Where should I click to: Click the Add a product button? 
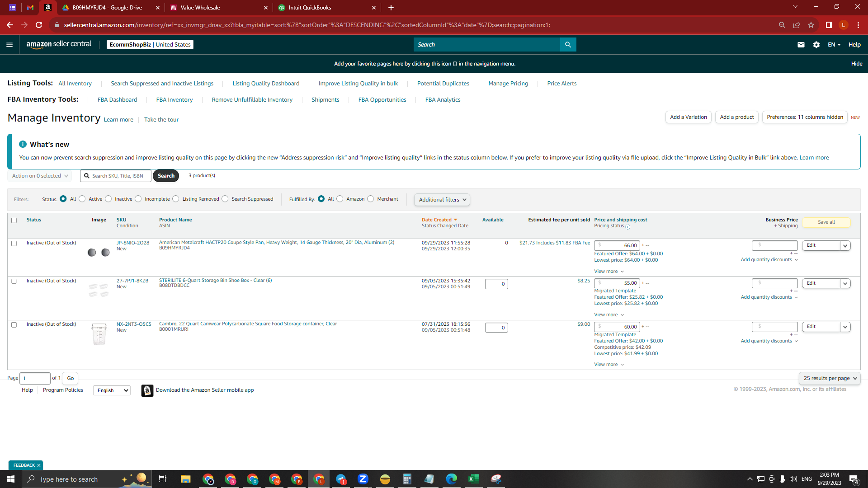(737, 117)
